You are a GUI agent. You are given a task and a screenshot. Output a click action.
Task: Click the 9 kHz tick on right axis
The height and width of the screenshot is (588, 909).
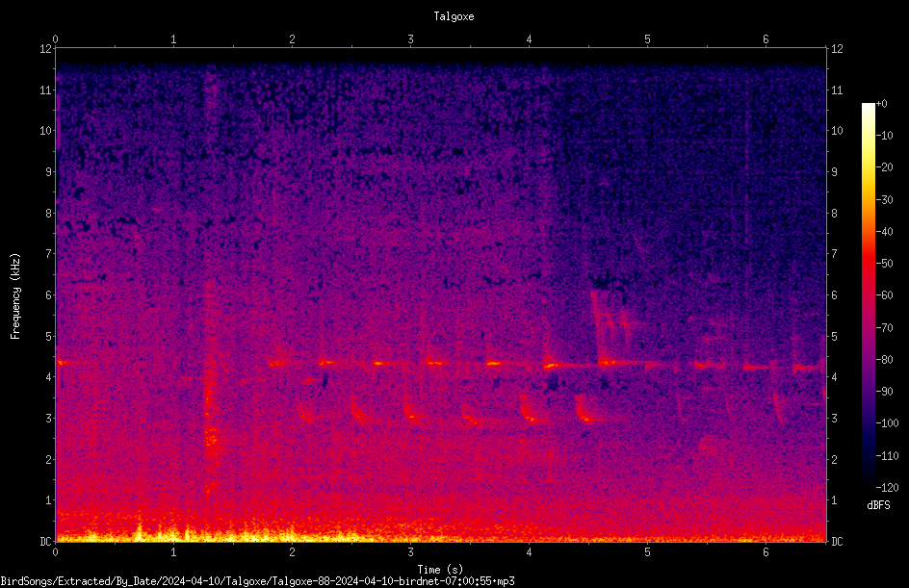click(x=834, y=172)
